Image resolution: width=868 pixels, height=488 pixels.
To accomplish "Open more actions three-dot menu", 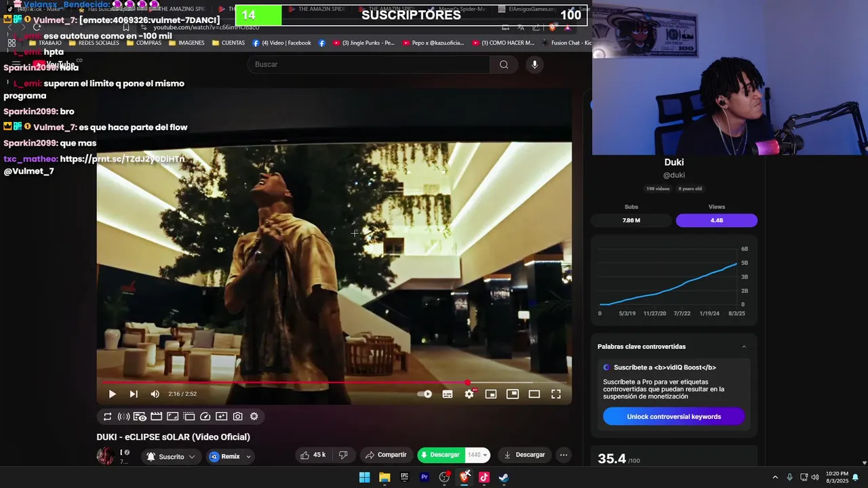I will coord(564,455).
